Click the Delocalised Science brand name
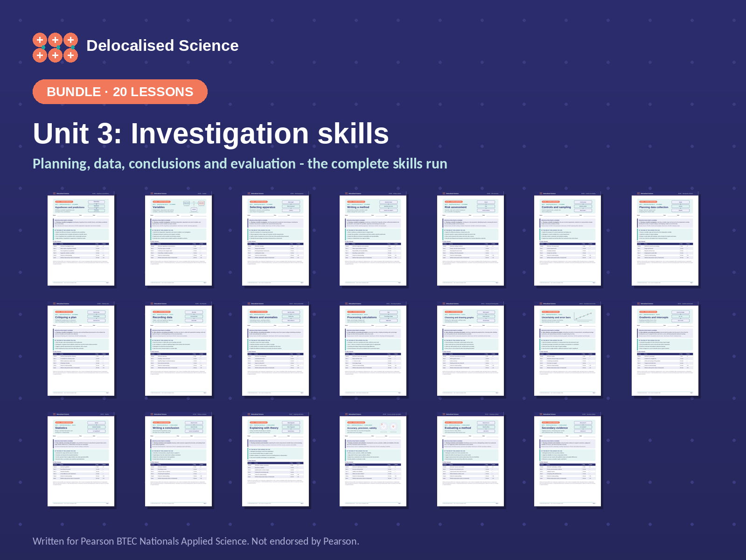 coord(162,46)
